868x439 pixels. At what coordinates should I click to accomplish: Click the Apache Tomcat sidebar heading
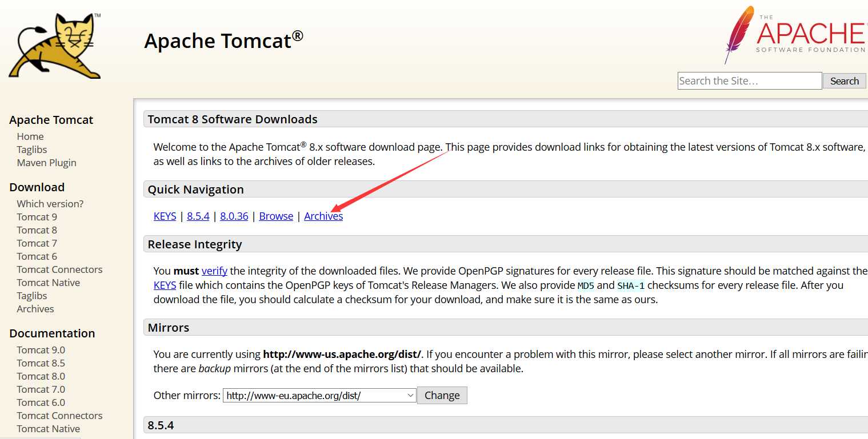coord(51,120)
